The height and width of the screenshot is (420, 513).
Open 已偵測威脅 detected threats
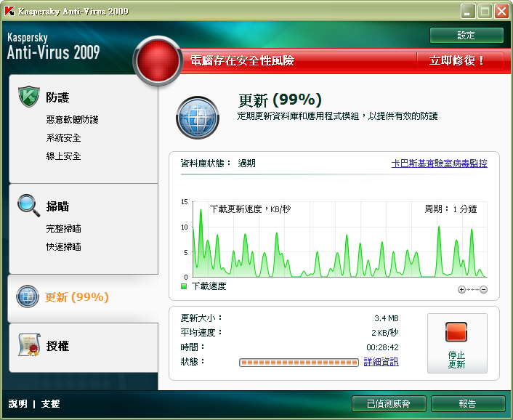tap(389, 403)
